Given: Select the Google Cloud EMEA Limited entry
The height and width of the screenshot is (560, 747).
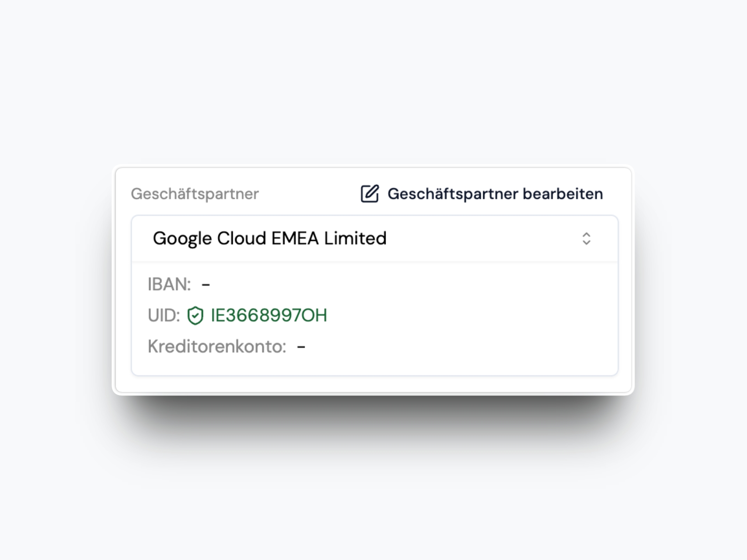Looking at the screenshot, I should [270, 238].
